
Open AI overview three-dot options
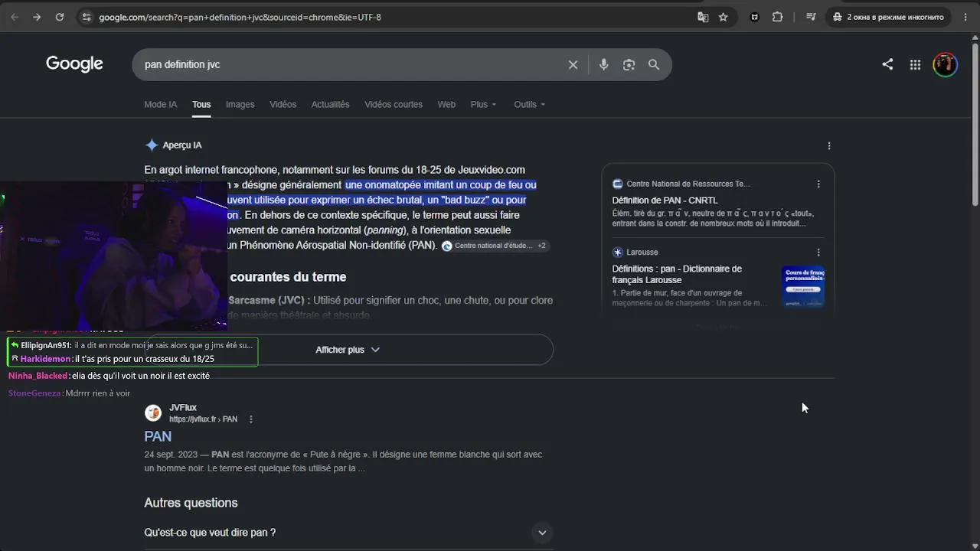(829, 145)
